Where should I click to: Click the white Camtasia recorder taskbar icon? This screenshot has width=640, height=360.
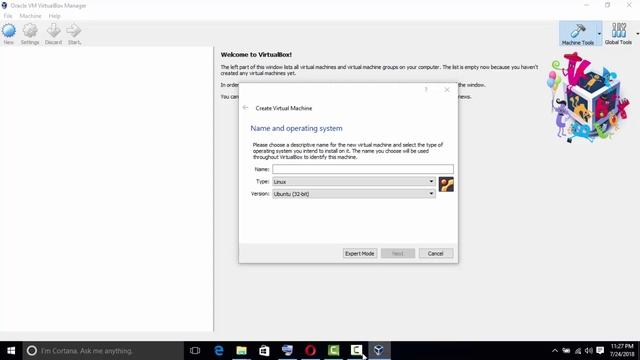point(356,351)
